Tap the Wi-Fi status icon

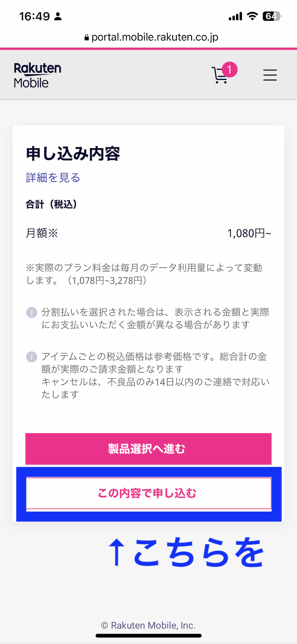pyautogui.click(x=252, y=16)
